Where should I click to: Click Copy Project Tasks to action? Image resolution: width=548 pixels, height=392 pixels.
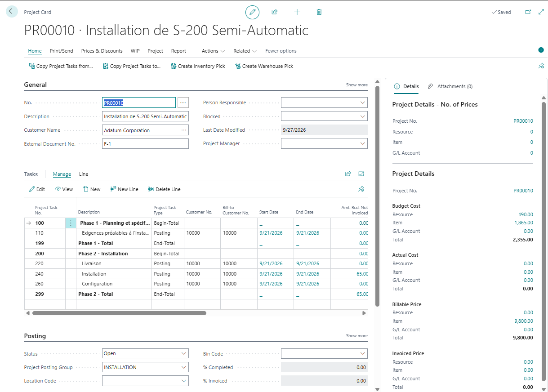pos(132,66)
